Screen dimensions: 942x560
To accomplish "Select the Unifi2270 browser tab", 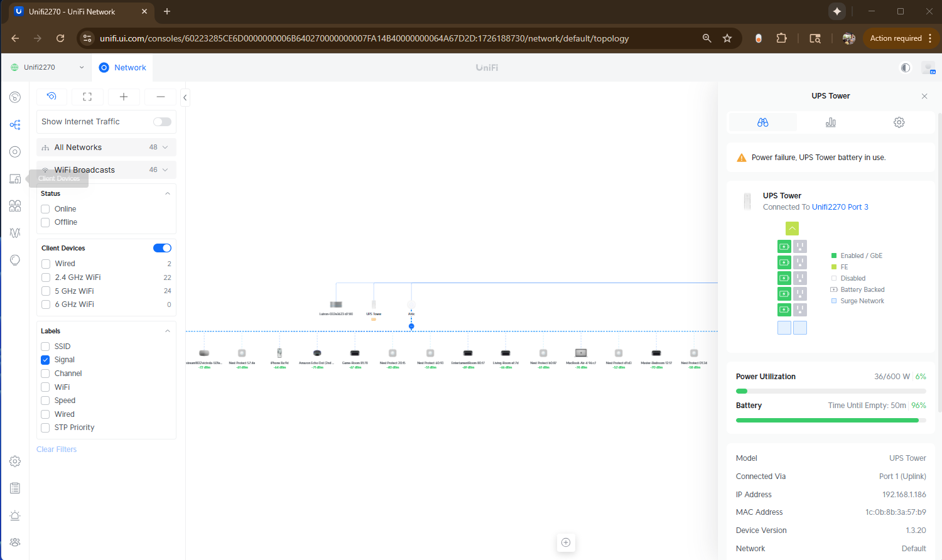I will tap(72, 11).
